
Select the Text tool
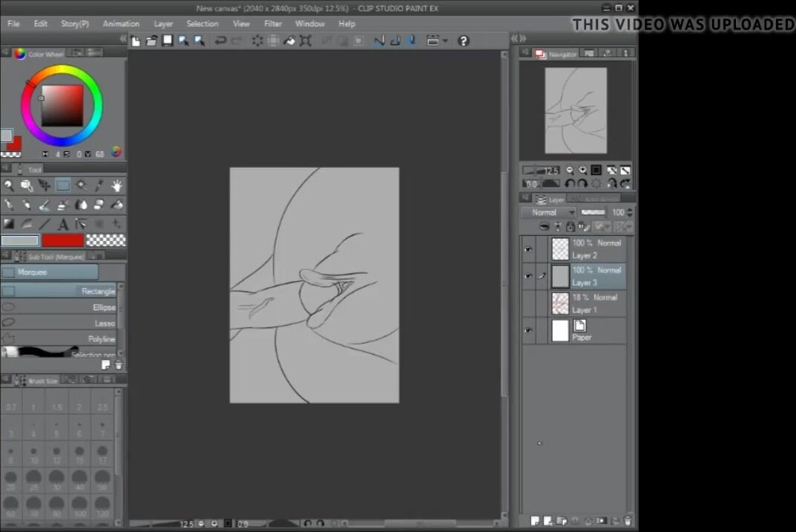[63, 224]
